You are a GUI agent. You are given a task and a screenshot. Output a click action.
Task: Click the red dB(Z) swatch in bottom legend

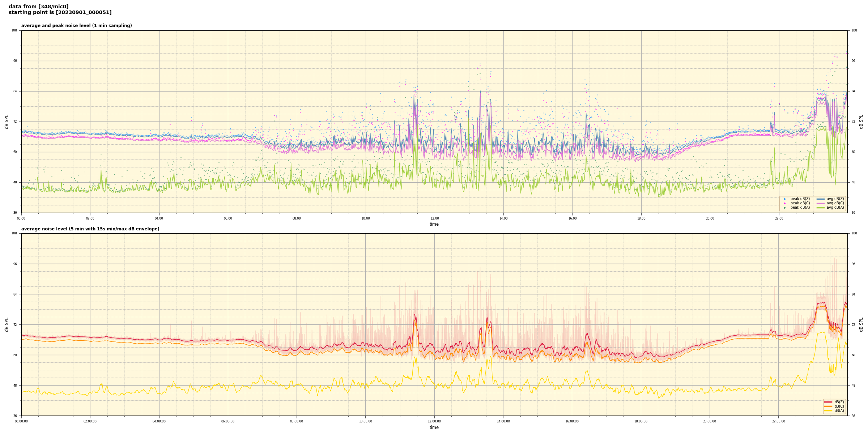pyautogui.click(x=828, y=402)
